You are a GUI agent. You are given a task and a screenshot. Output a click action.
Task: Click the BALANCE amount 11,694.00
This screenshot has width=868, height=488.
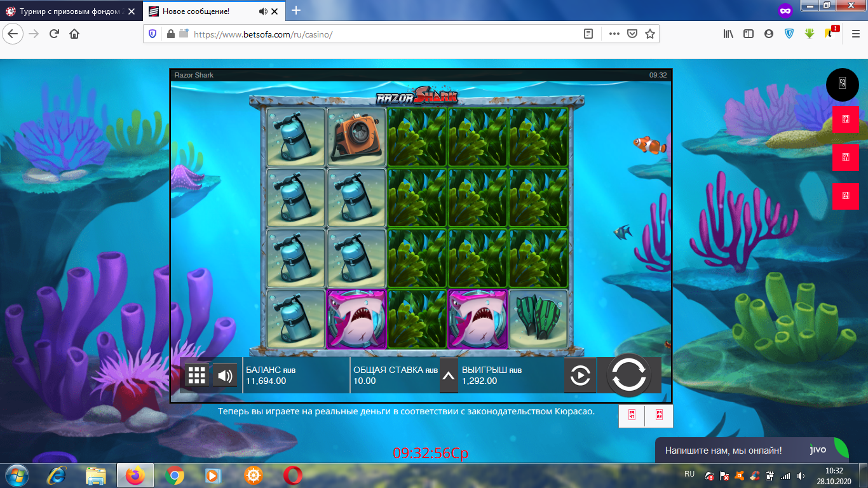266,381
